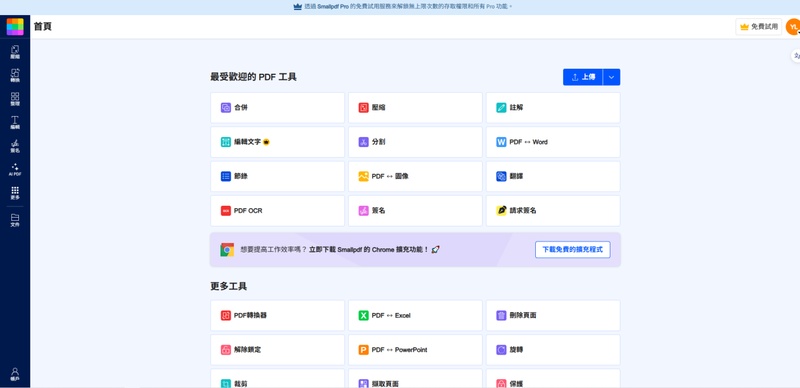The width and height of the screenshot is (800, 388).
Task: Open the PDF ↔ 圖像 tool card
Action: coord(415,176)
